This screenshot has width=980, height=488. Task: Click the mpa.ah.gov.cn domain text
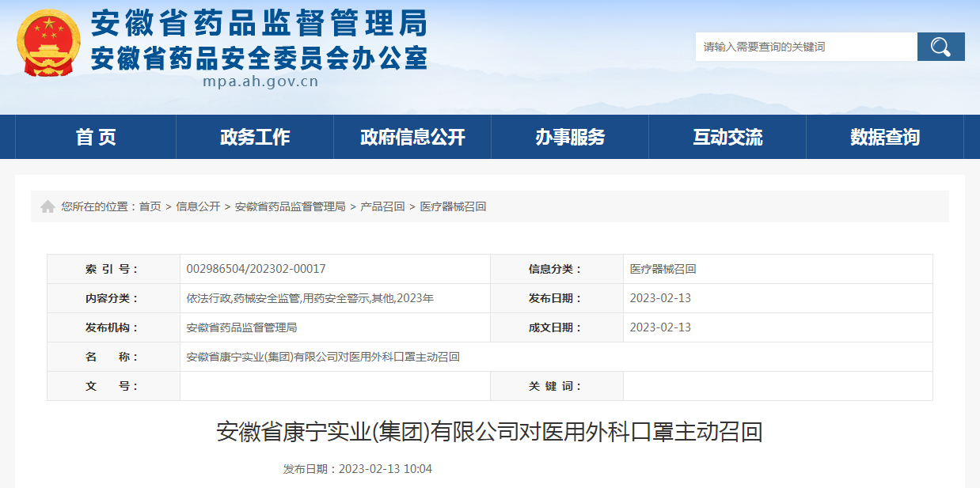point(260,81)
